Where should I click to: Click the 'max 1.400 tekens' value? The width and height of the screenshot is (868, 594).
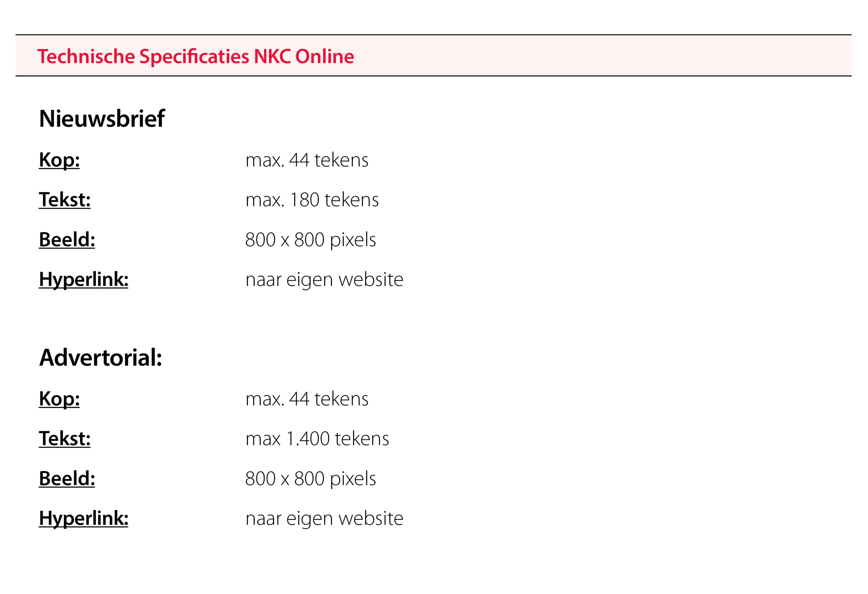pos(317,439)
